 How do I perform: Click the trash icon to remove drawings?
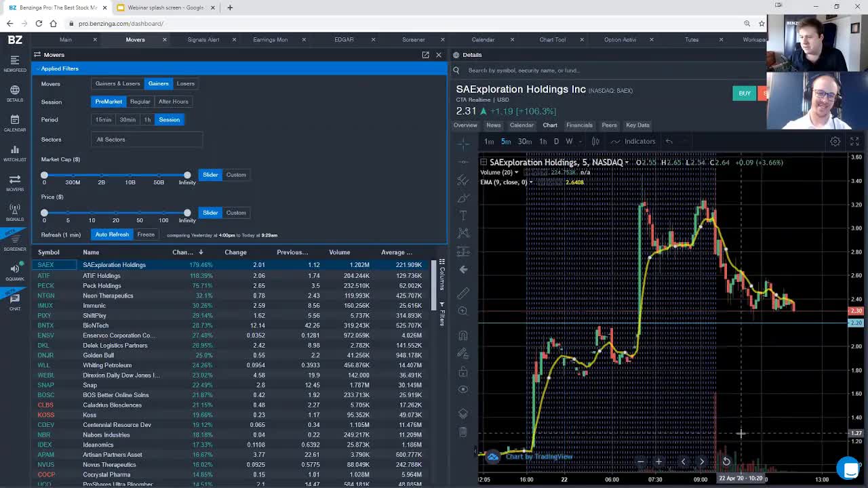463,432
